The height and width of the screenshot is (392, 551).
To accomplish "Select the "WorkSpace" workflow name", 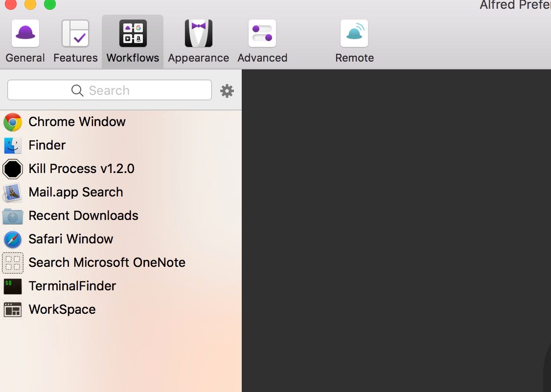I will coord(62,310).
